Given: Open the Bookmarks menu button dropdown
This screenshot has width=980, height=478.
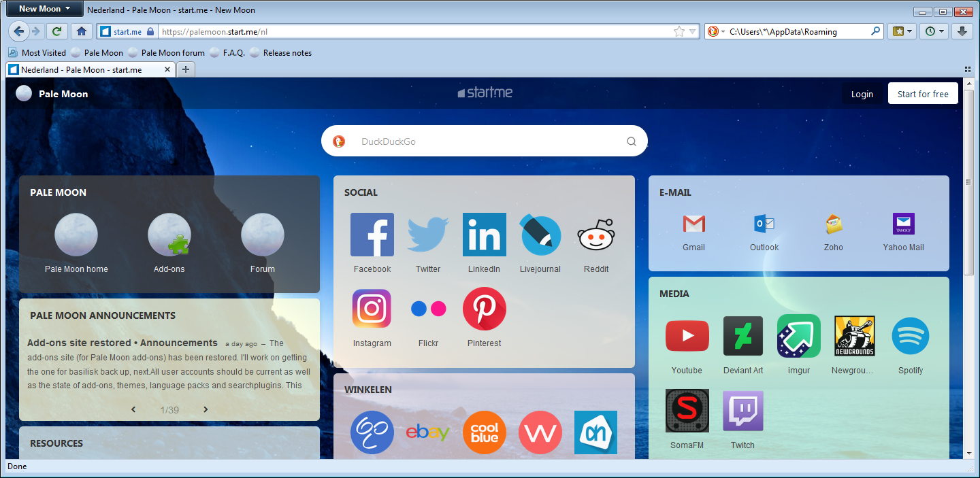Looking at the screenshot, I should 901,31.
